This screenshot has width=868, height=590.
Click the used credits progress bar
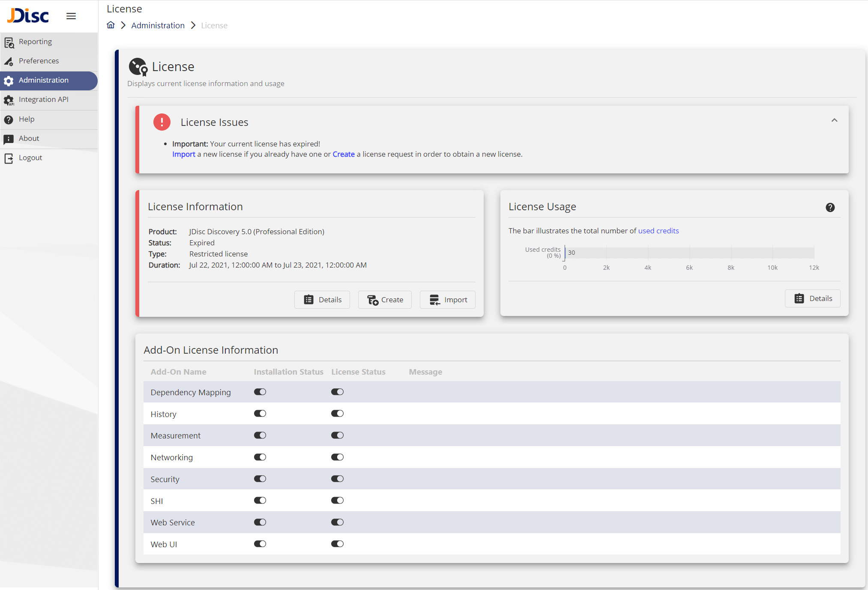point(689,253)
